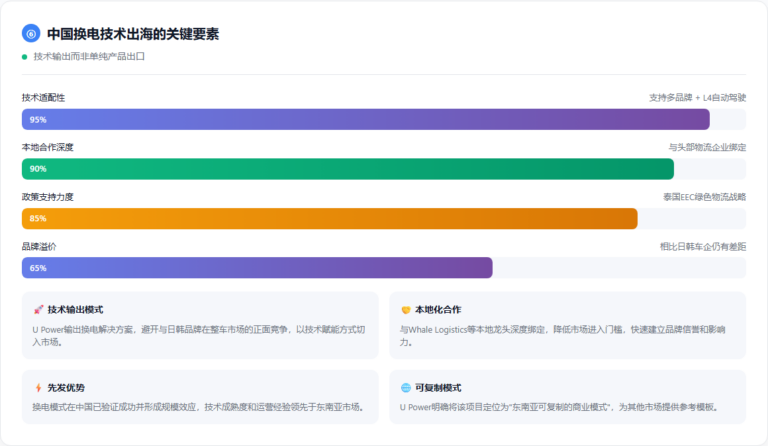Open the 本地化合作 card heading
768x446 pixels.
point(438,310)
